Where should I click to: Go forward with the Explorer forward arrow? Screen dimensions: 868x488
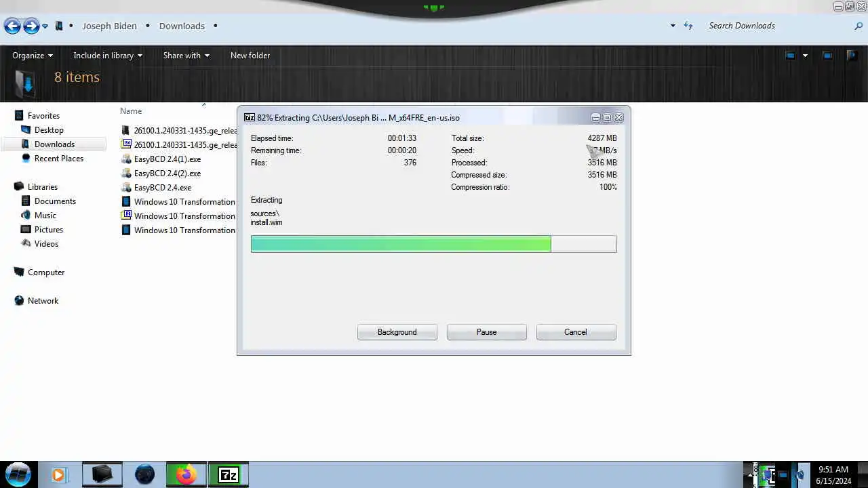(31, 26)
